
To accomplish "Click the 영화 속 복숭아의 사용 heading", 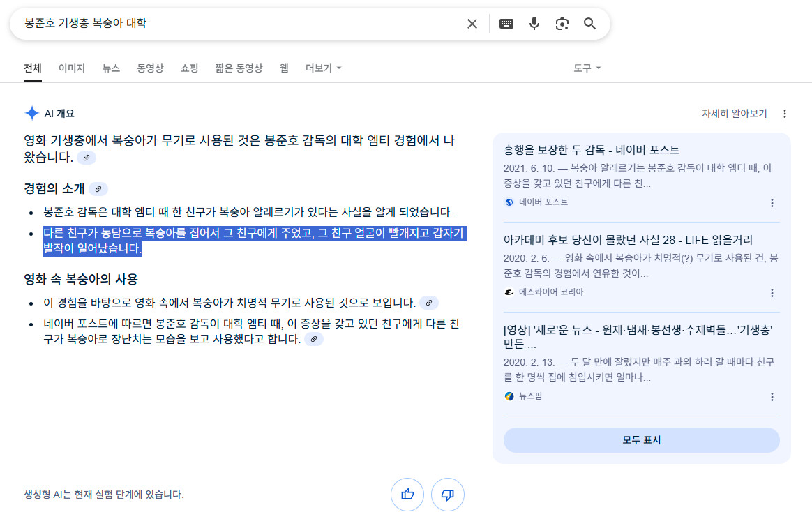I will 81,280.
